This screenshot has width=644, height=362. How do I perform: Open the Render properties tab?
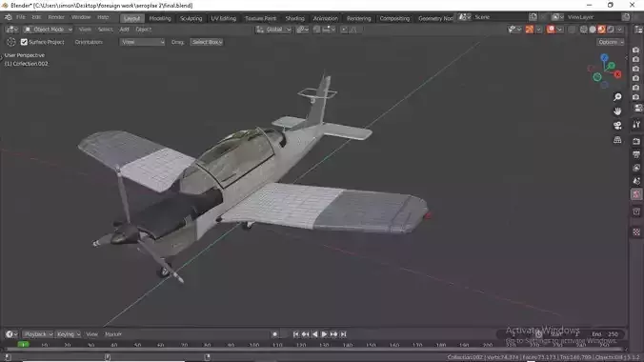click(636, 141)
